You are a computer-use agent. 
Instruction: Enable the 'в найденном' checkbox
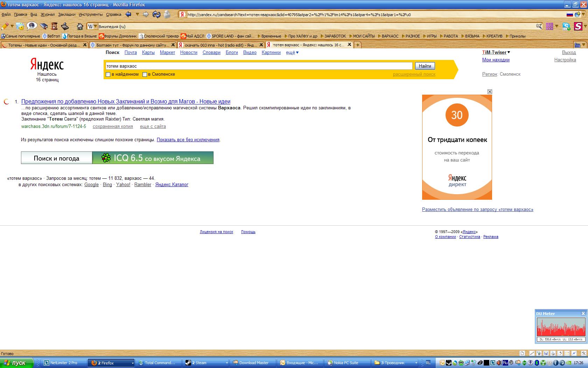coord(108,74)
